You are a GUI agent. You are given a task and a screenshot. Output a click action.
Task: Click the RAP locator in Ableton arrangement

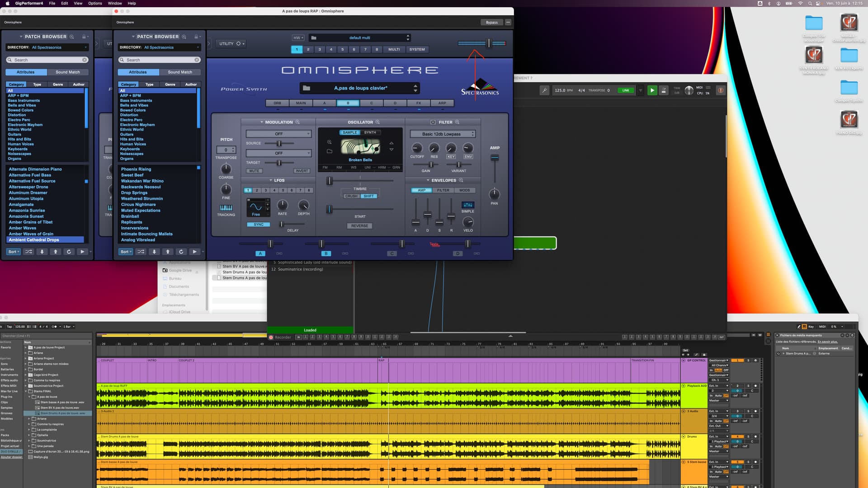click(381, 360)
